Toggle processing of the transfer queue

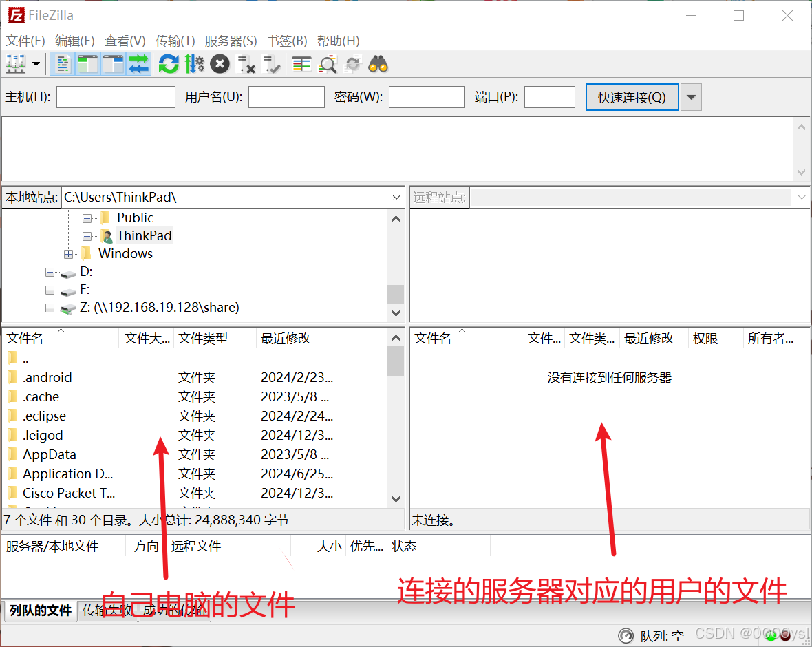194,64
